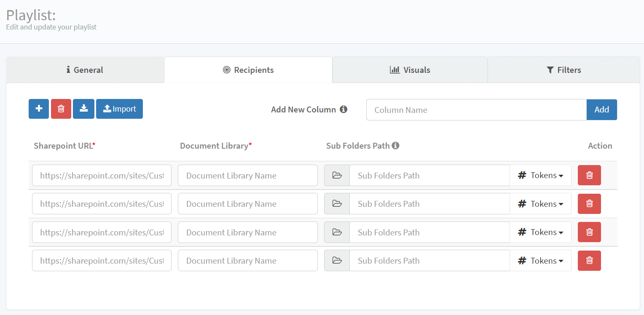
Task: Click the info icon beside Add New Column
Action: pos(344,109)
